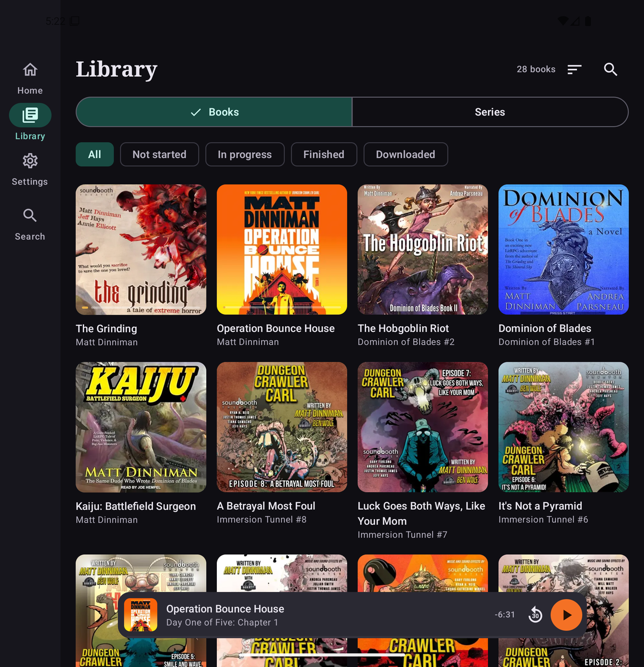Viewport: 644px width, 667px height.
Task: Click 'The Hobgoblin Riot' title text
Action: tap(403, 328)
